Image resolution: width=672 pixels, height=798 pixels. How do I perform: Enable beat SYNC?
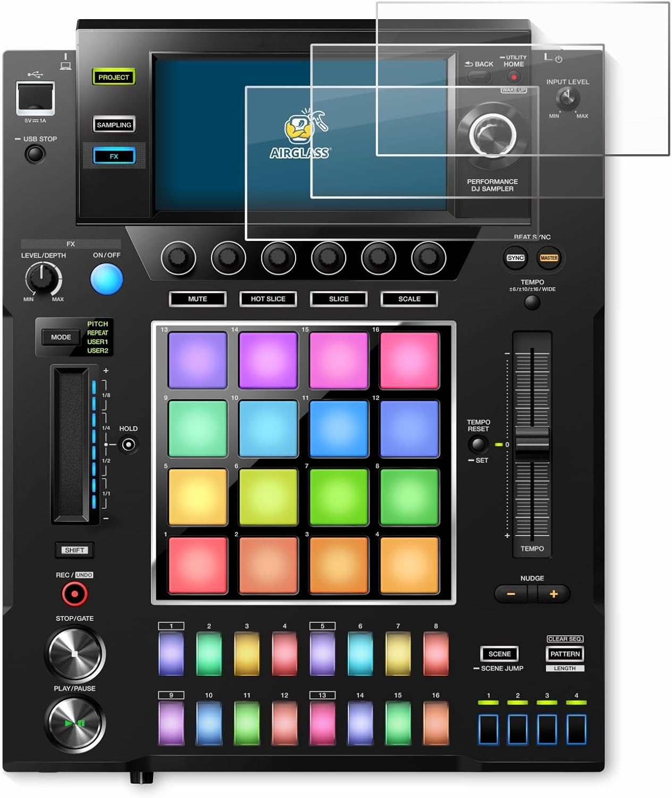(515, 257)
